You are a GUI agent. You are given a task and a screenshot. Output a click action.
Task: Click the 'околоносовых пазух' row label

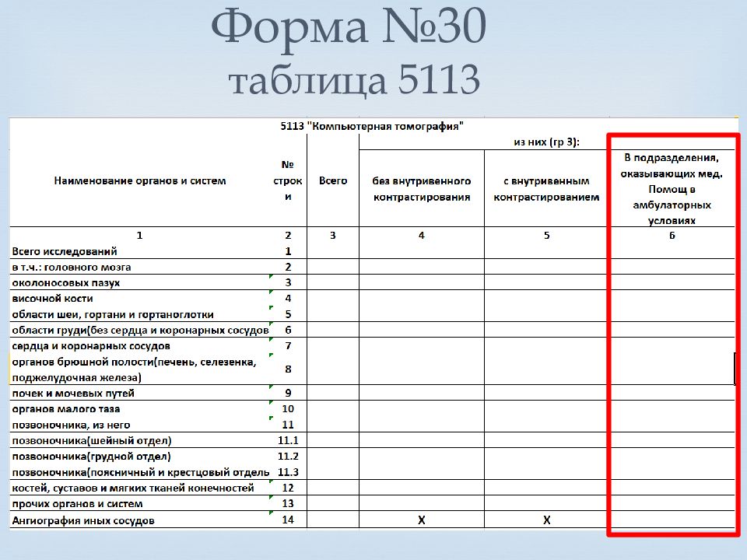tap(66, 283)
